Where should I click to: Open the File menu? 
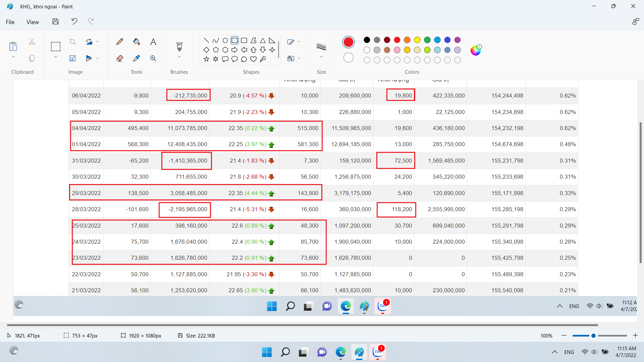click(x=10, y=22)
